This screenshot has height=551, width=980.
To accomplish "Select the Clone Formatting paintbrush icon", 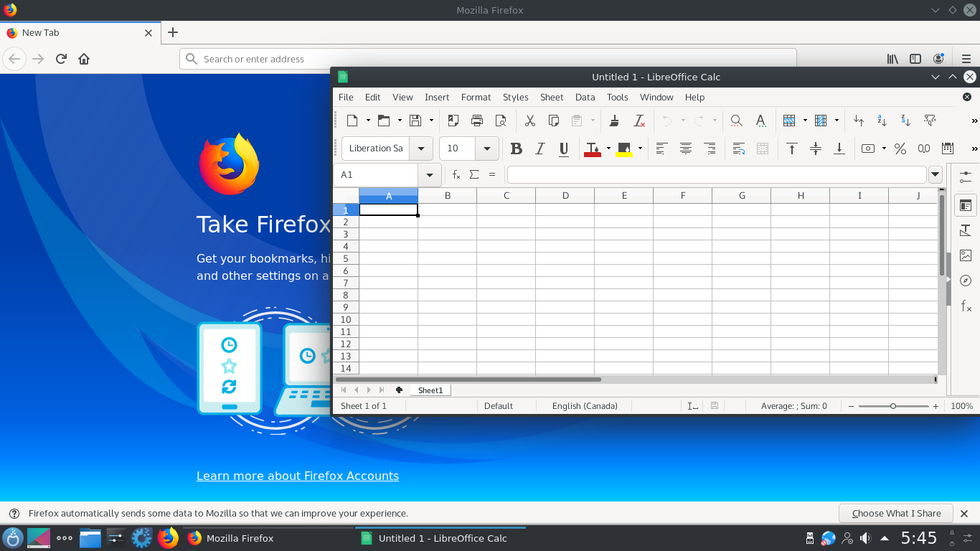I will [614, 121].
